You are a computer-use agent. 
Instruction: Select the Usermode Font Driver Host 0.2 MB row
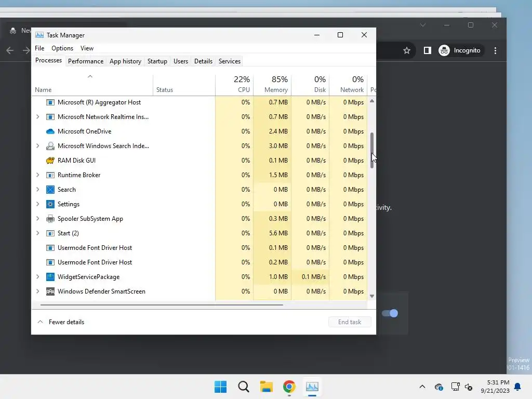coord(199,262)
